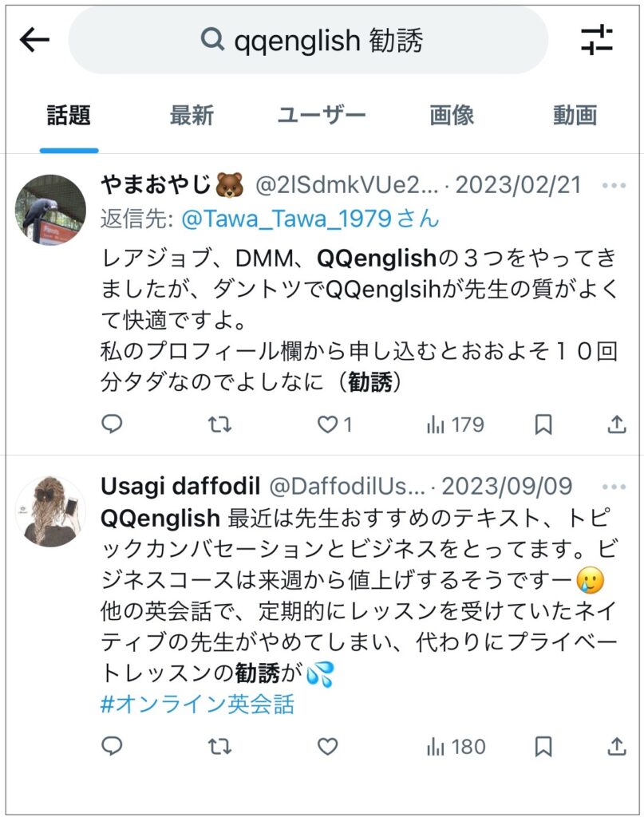
Task: View the 179 impressions analytics icon
Action: 436,425
